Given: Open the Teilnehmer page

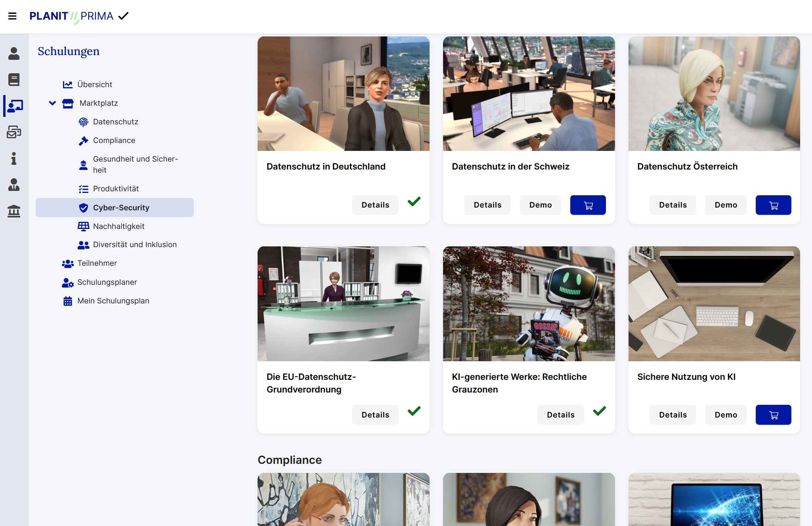Looking at the screenshot, I should [97, 263].
